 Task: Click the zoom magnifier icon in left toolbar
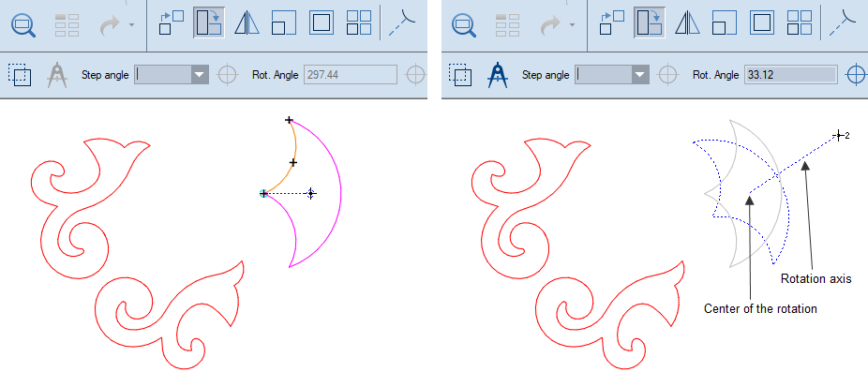click(x=22, y=22)
